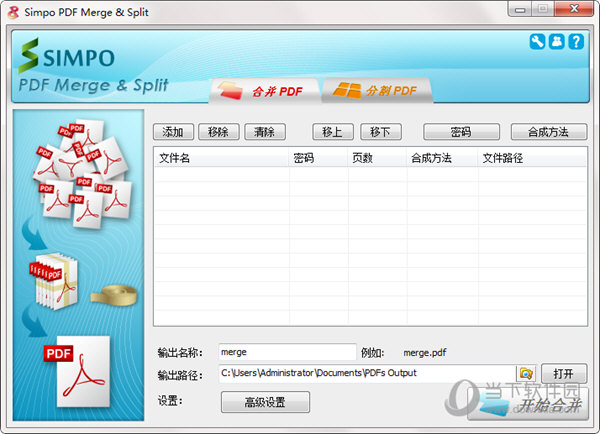Open the wrench settings icon
The image size is (600, 434).
[537, 41]
